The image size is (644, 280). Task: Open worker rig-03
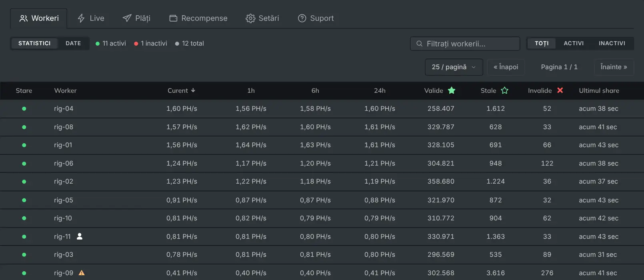(x=64, y=255)
